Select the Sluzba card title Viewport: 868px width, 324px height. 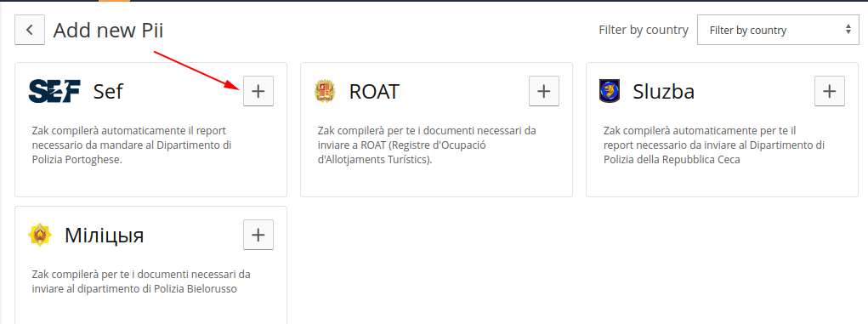664,91
